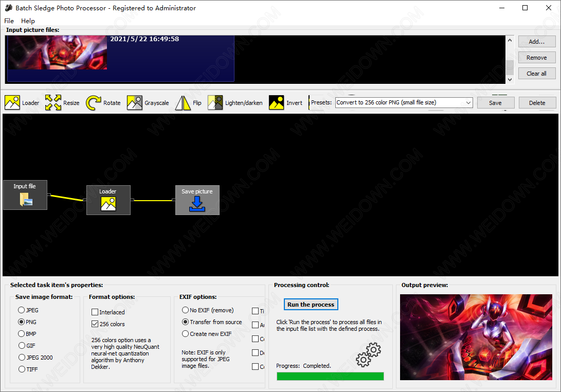Click input list scrollbar down arrow
This screenshot has width=561, height=392.
click(x=510, y=79)
